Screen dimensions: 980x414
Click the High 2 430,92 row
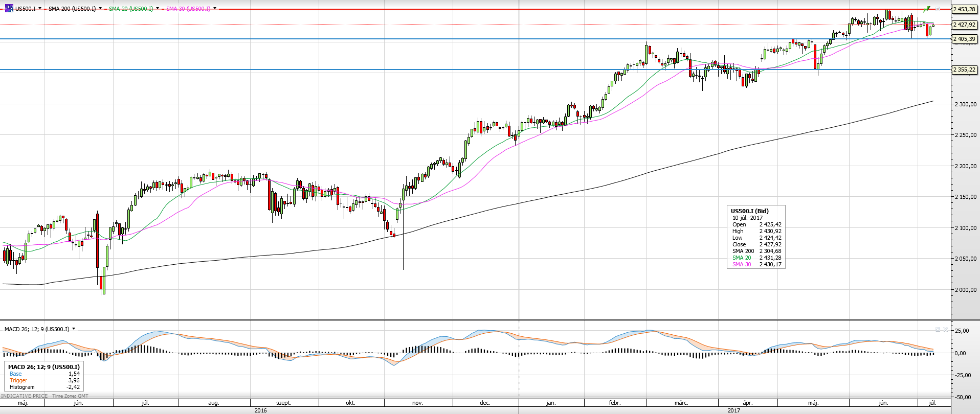coord(756,231)
